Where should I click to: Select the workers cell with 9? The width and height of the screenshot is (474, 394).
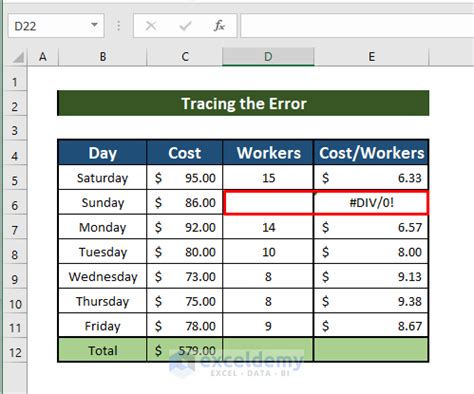[x=268, y=326]
